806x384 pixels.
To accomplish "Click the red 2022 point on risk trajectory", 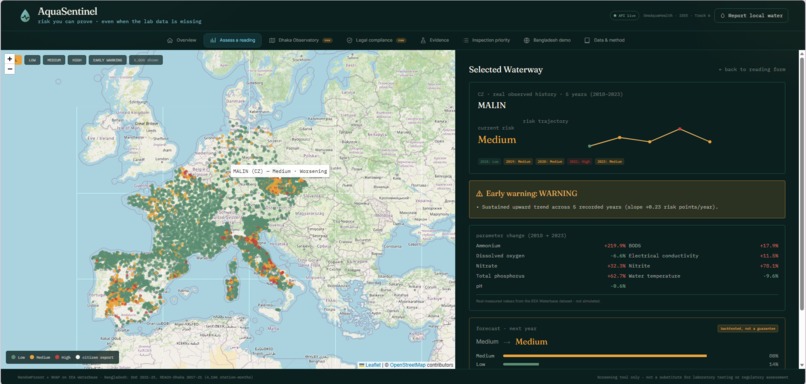I will [x=680, y=129].
